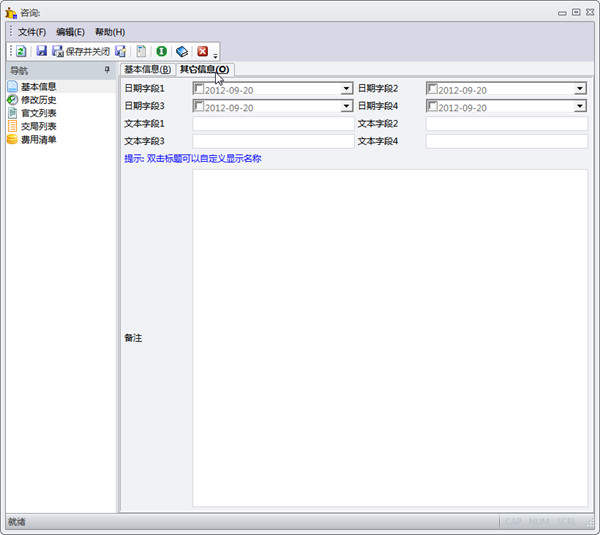This screenshot has width=600, height=535.
Task: Enable the 日期字段4 date checkbox
Action: 432,106
